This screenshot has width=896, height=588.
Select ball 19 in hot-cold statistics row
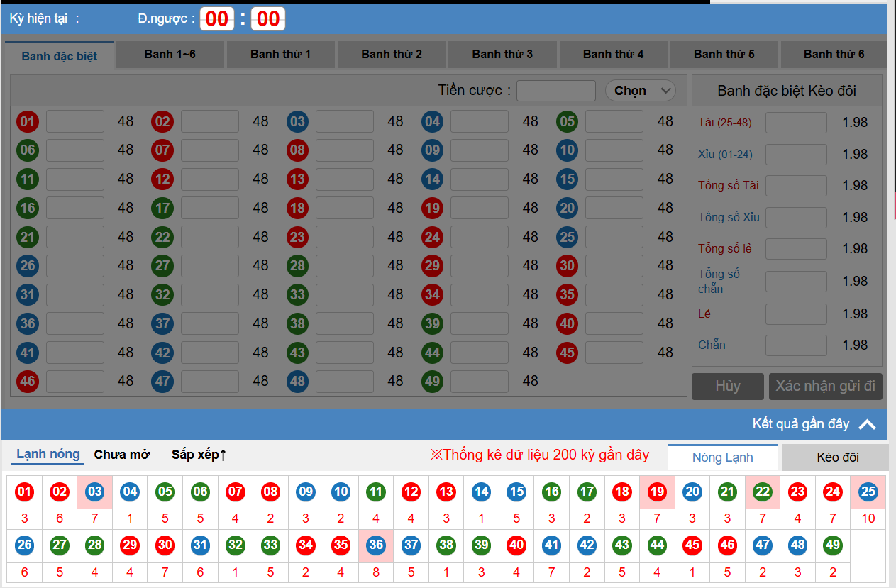click(657, 492)
